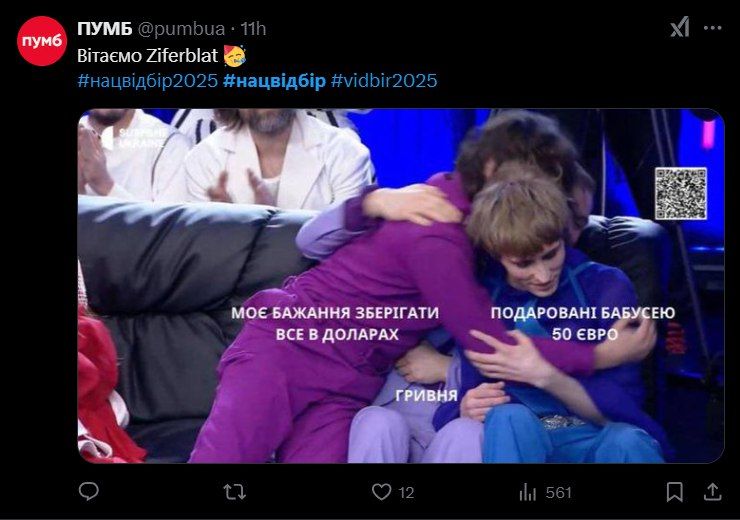Share the tweet via upload icon
Image resolution: width=740 pixels, height=520 pixels.
point(712,492)
